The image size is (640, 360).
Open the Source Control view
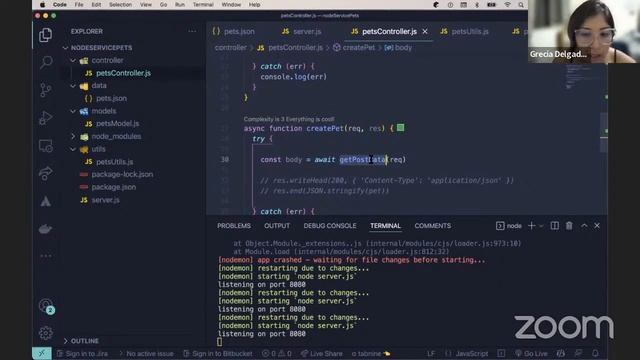[x=46, y=90]
